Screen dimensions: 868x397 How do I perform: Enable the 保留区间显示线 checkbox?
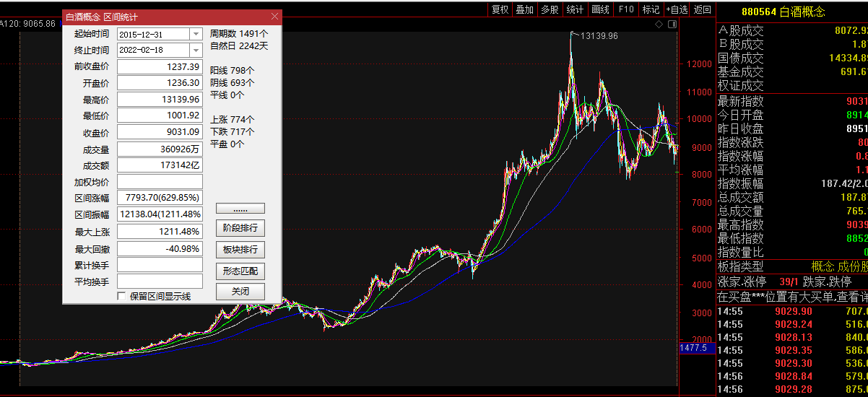(121, 296)
